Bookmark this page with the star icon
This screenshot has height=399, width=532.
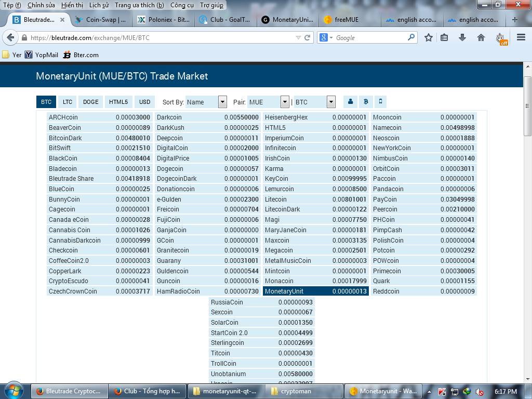click(429, 37)
